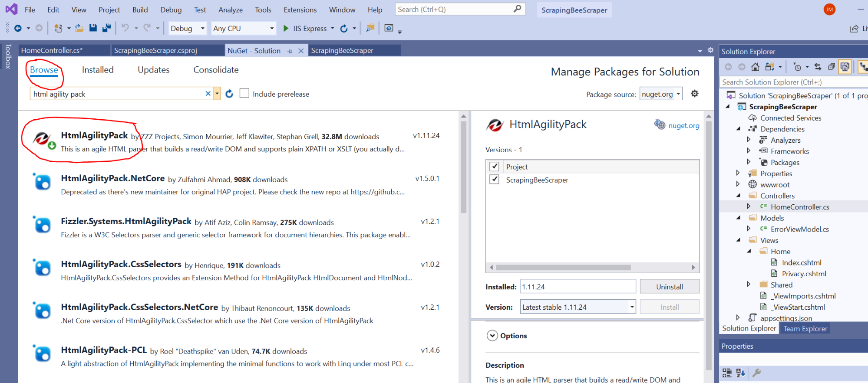Open the HomeController.cs* document tab
Viewport: 868px width, 383px height.
click(x=64, y=50)
